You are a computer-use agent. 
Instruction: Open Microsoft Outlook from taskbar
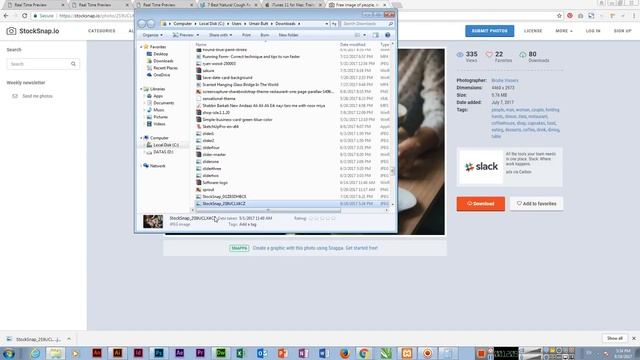(x=262, y=353)
